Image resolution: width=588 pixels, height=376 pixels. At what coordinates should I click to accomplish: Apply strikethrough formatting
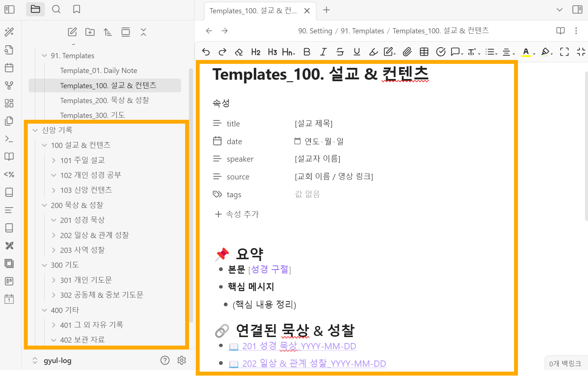click(x=340, y=52)
